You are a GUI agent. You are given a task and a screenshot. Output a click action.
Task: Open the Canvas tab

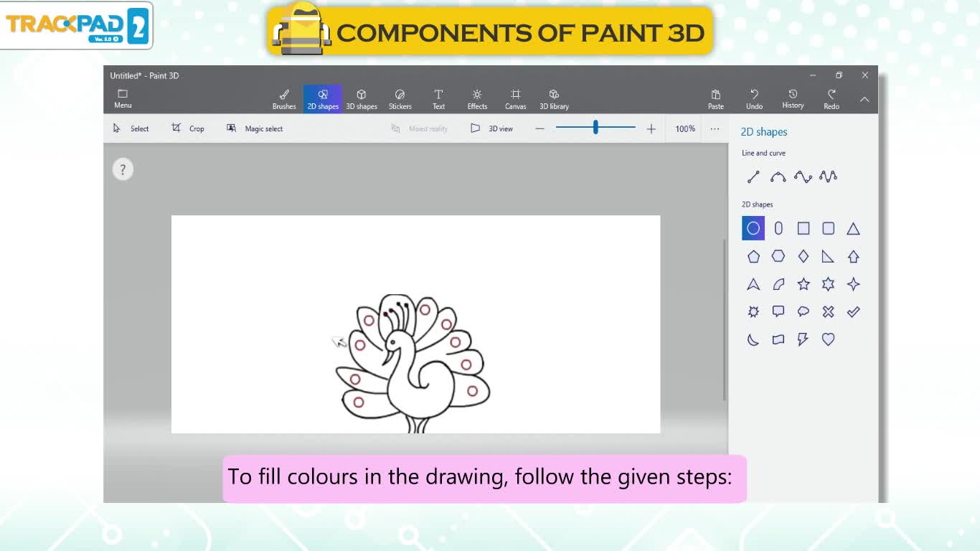tap(515, 99)
